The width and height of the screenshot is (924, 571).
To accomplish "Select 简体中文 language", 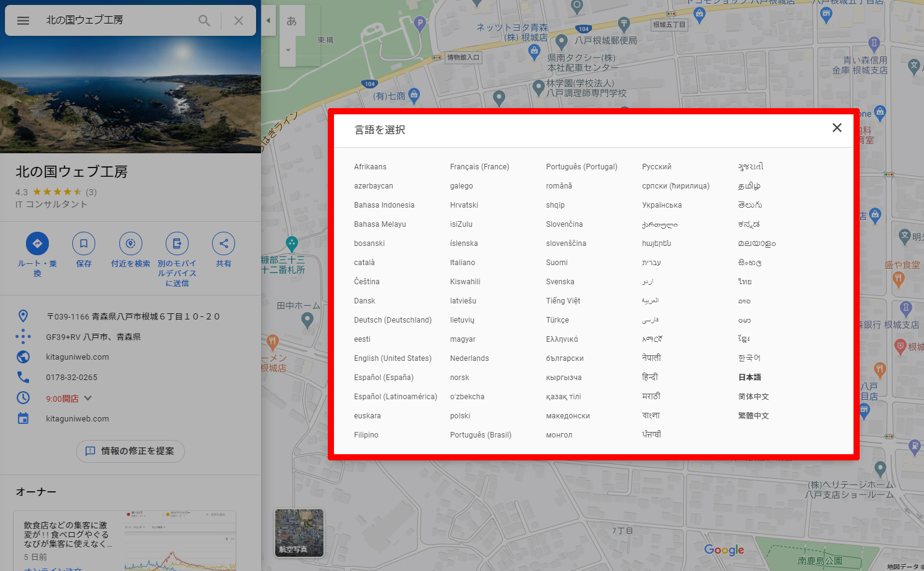I will 753,397.
